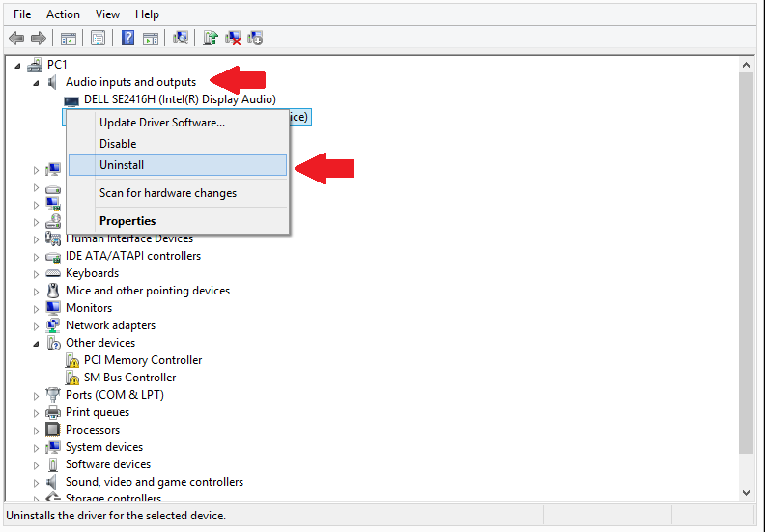
Task: Expand the Monitors node
Action: tap(36, 309)
